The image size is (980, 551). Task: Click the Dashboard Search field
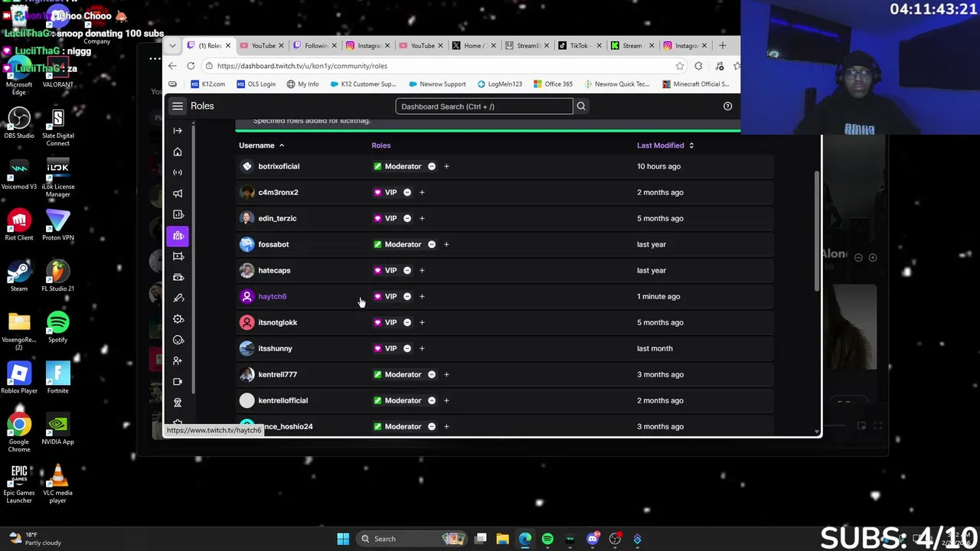[484, 106]
